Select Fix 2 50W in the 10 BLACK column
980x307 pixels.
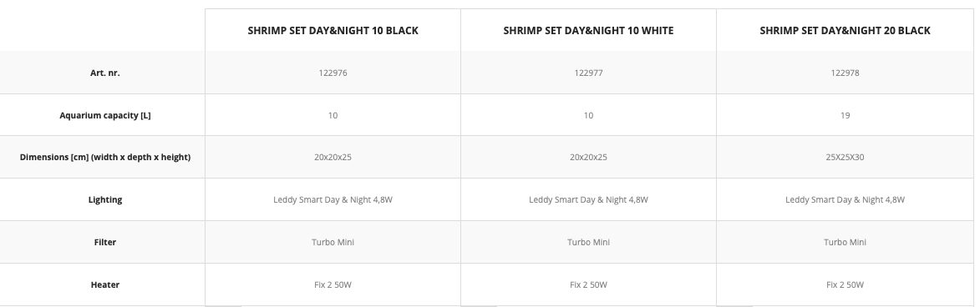tap(333, 284)
